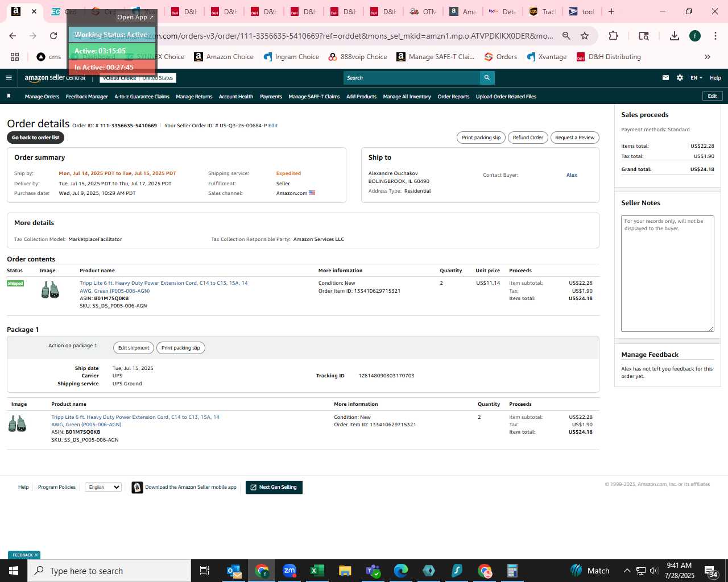Open the Ingram Choice bookmark
Screen dimensions: 728x582
point(291,57)
